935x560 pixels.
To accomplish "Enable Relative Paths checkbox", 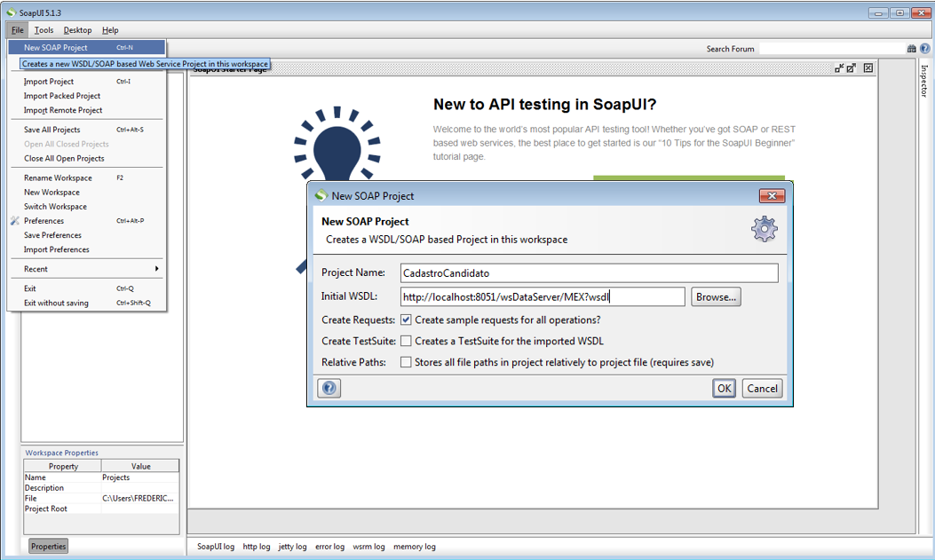I will click(x=406, y=362).
